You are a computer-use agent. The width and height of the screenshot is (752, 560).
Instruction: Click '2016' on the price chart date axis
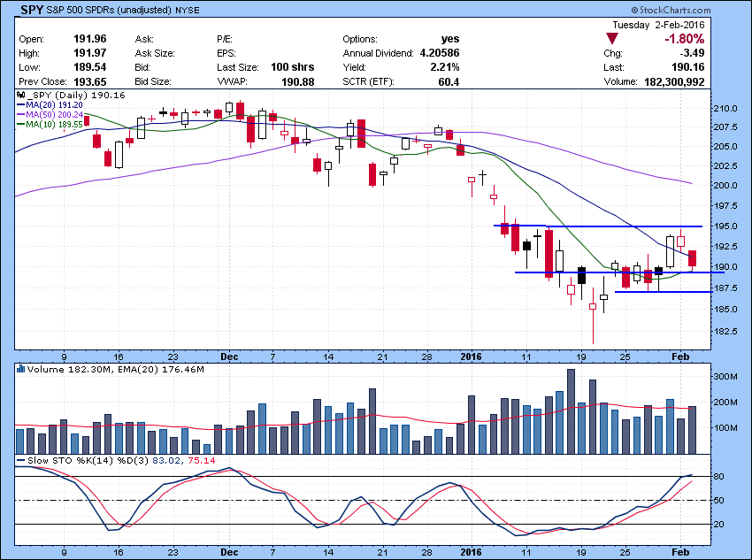pos(471,357)
